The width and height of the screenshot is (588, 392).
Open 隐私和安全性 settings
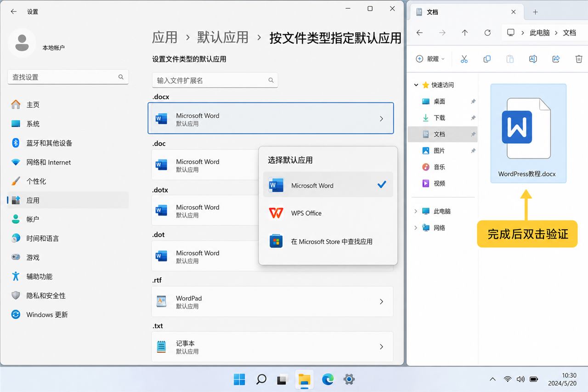pos(68,295)
